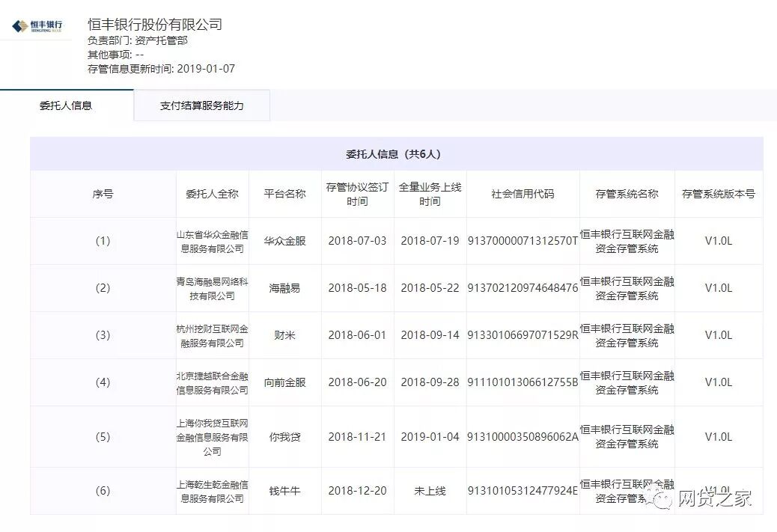Image resolution: width=777 pixels, height=532 pixels.
Task: Click credit code 91370000071312570T
Action: pos(522,241)
